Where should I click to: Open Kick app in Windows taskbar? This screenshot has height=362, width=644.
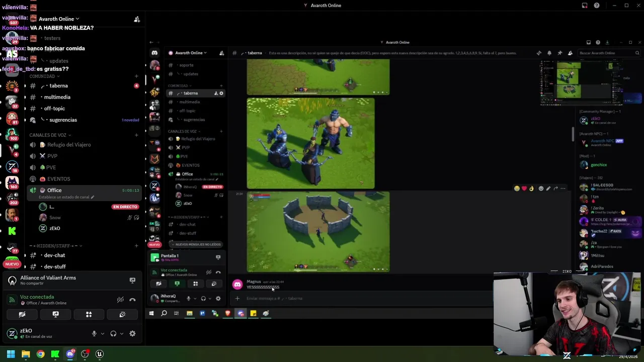point(55,354)
